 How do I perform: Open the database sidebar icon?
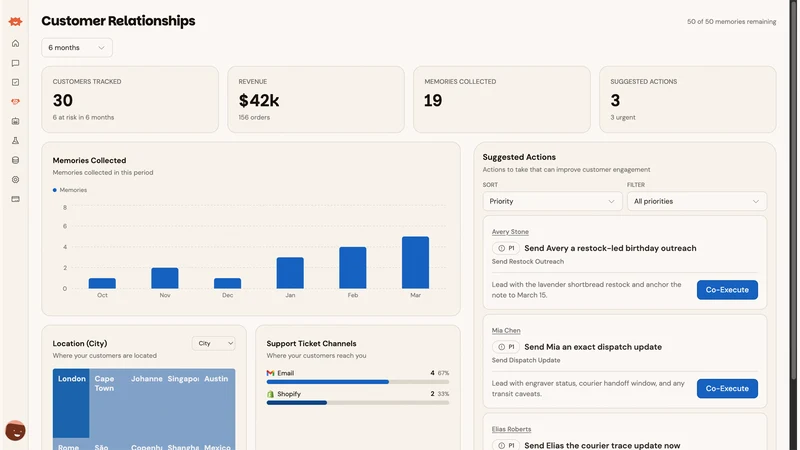coord(15,160)
